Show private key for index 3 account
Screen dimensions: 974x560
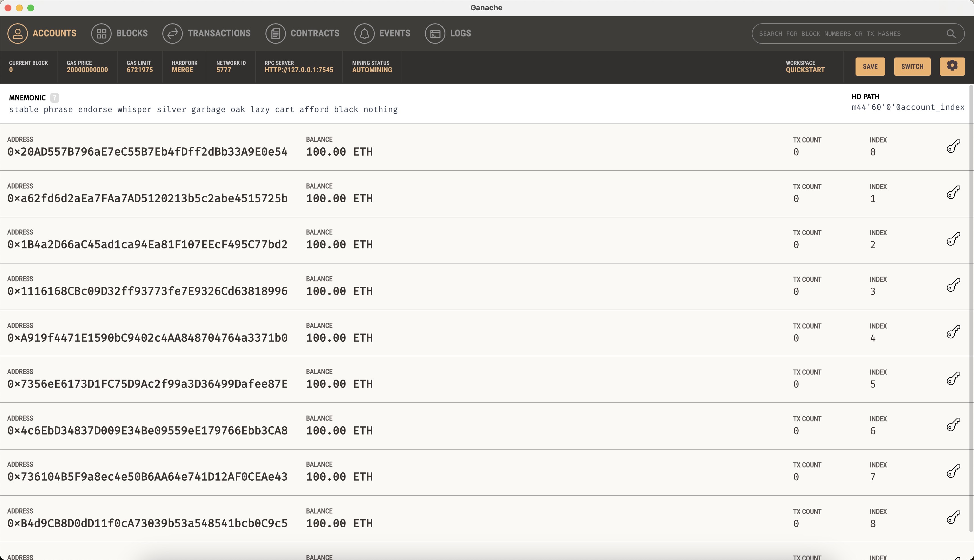pyautogui.click(x=953, y=285)
